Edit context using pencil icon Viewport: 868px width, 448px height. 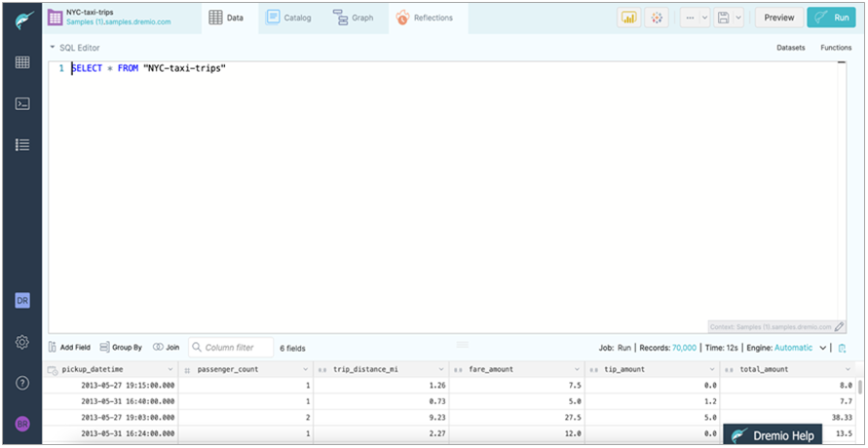click(x=839, y=327)
